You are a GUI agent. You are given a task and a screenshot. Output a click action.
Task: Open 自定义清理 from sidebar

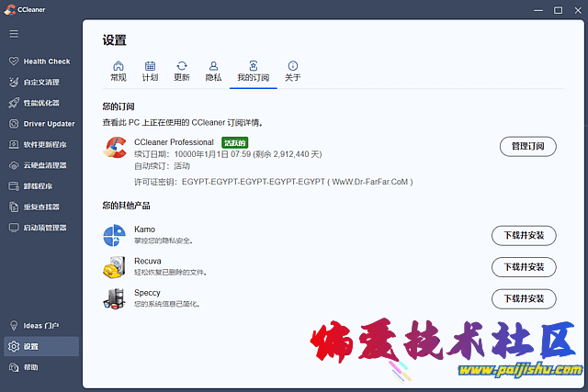(41, 82)
